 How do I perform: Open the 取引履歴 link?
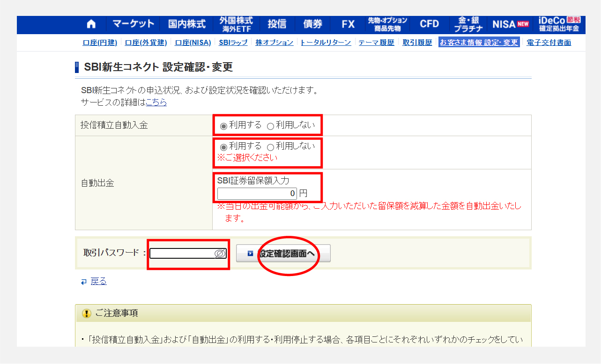417,43
